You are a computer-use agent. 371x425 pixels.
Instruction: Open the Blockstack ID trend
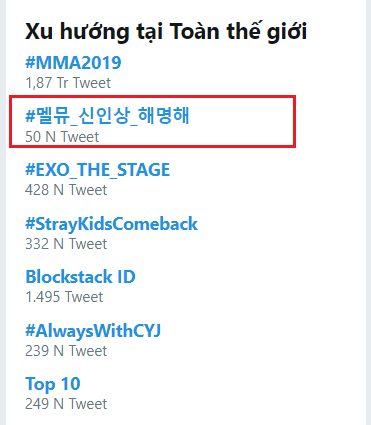click(80, 277)
